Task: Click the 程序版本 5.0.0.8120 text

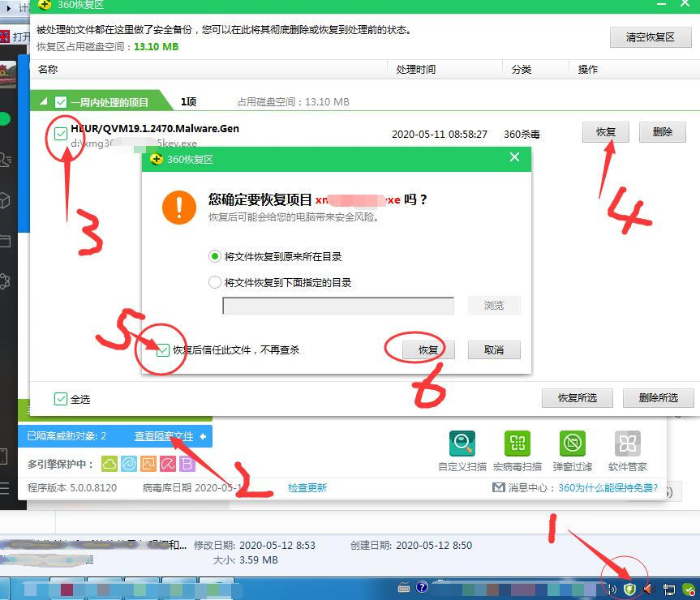Action: click(72, 488)
